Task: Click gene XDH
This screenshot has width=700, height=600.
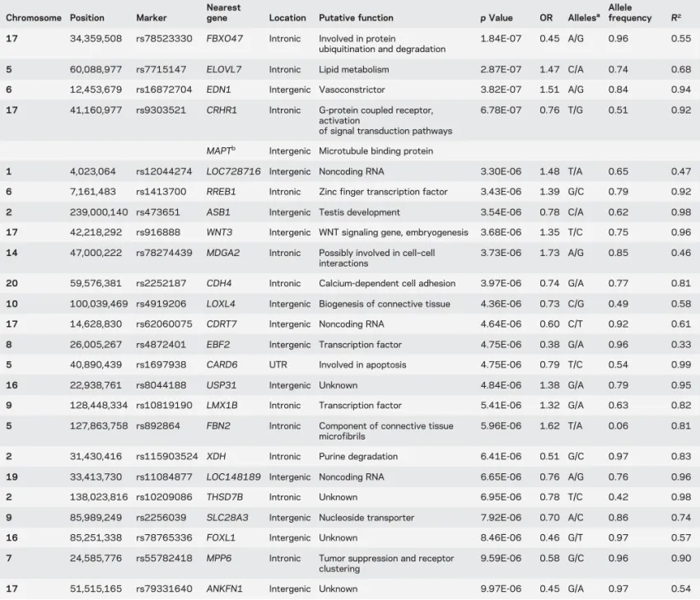Action: [216, 456]
